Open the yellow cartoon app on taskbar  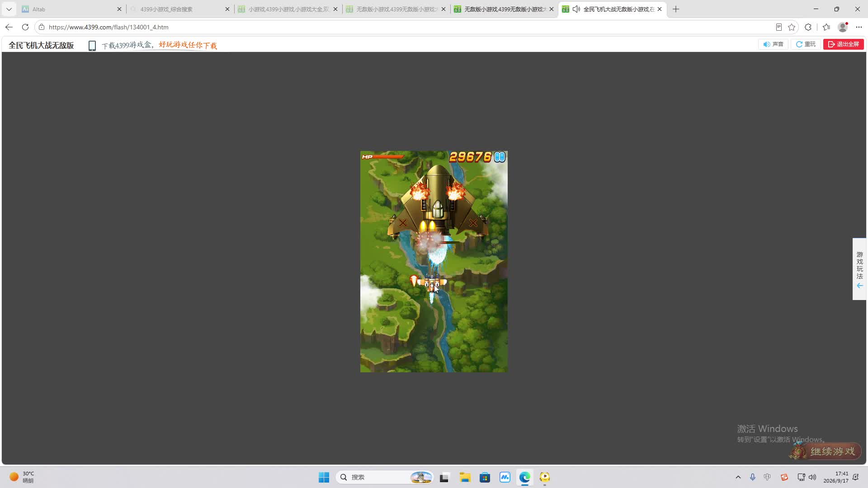pyautogui.click(x=545, y=477)
